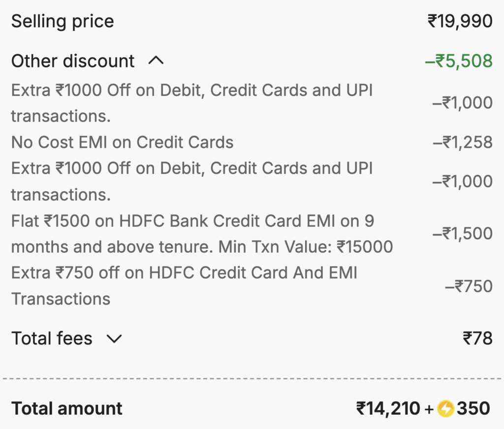Click the ₹19,990 selling price value
Image resolution: width=504 pixels, height=429 pixels.
click(460, 21)
